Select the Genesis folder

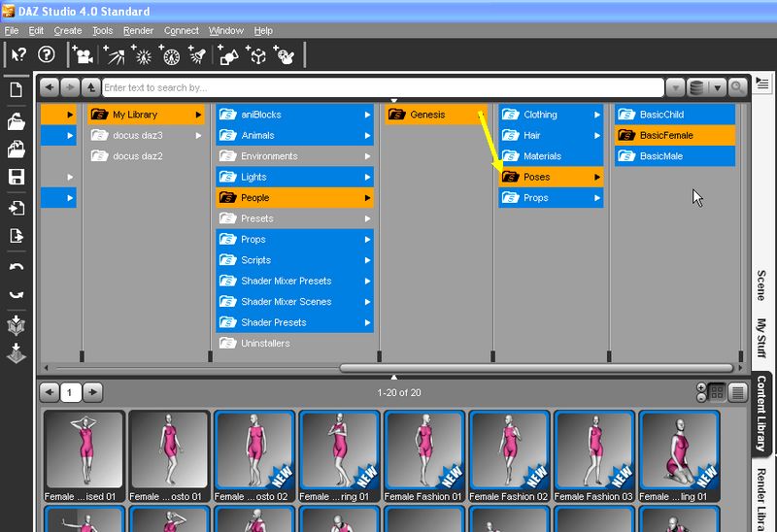pos(435,115)
